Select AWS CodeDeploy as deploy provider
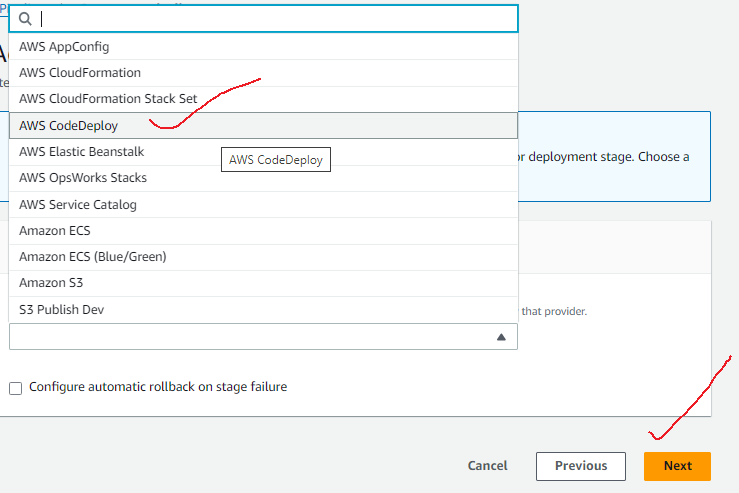 pos(263,125)
